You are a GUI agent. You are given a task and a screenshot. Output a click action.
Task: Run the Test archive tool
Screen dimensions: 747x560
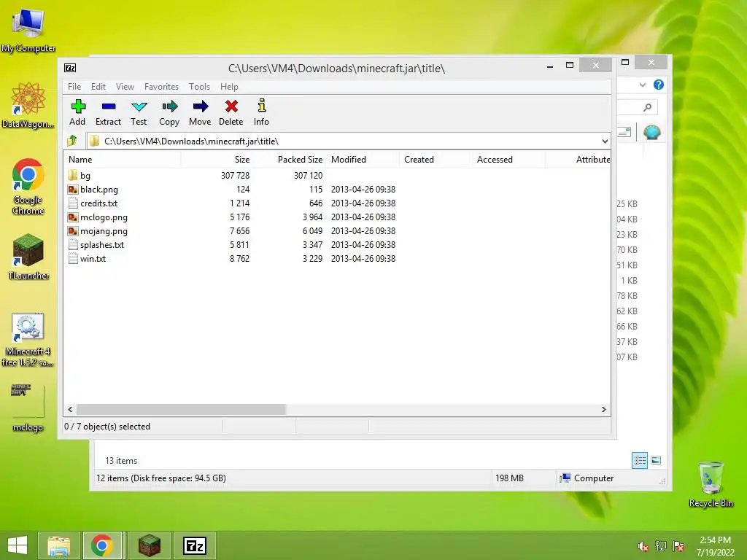tap(139, 112)
